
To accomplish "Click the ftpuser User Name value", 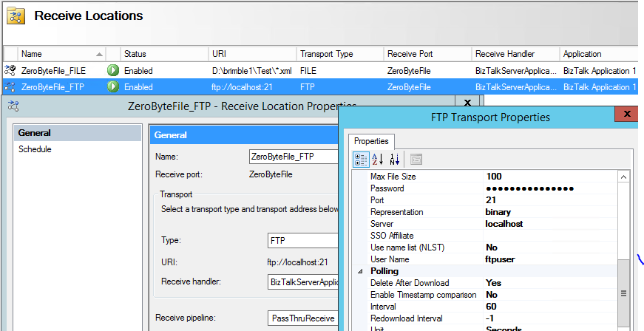I will tap(501, 259).
